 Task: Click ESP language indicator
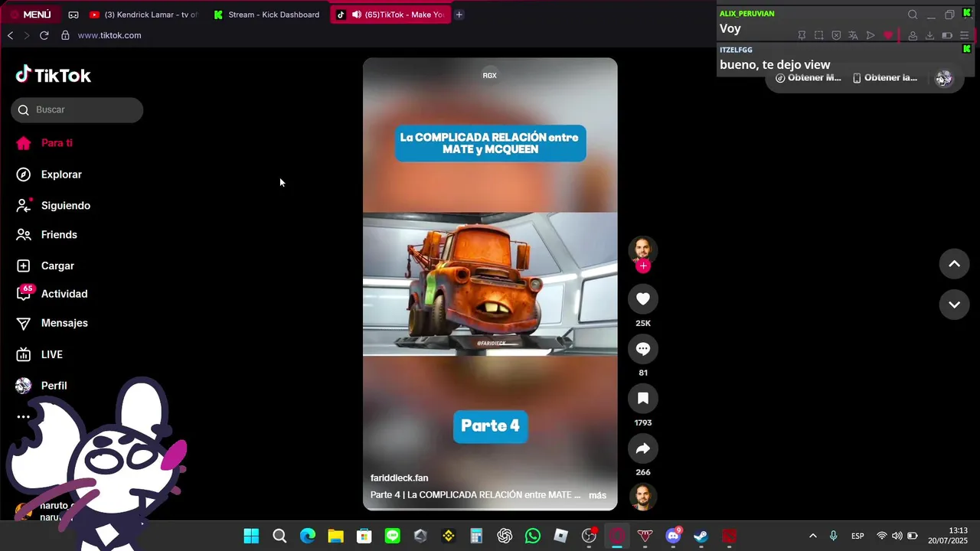857,536
